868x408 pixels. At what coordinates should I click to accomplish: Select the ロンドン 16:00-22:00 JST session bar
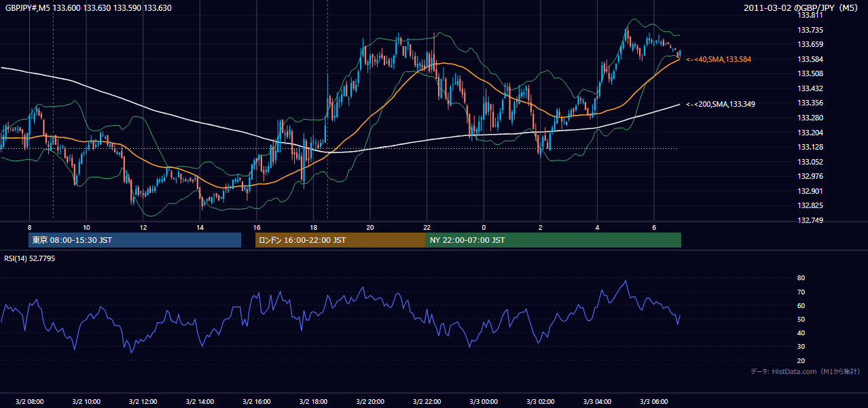click(x=340, y=240)
